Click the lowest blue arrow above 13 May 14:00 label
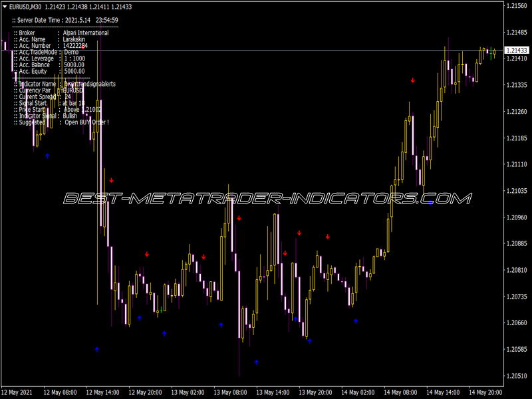 pos(257,362)
